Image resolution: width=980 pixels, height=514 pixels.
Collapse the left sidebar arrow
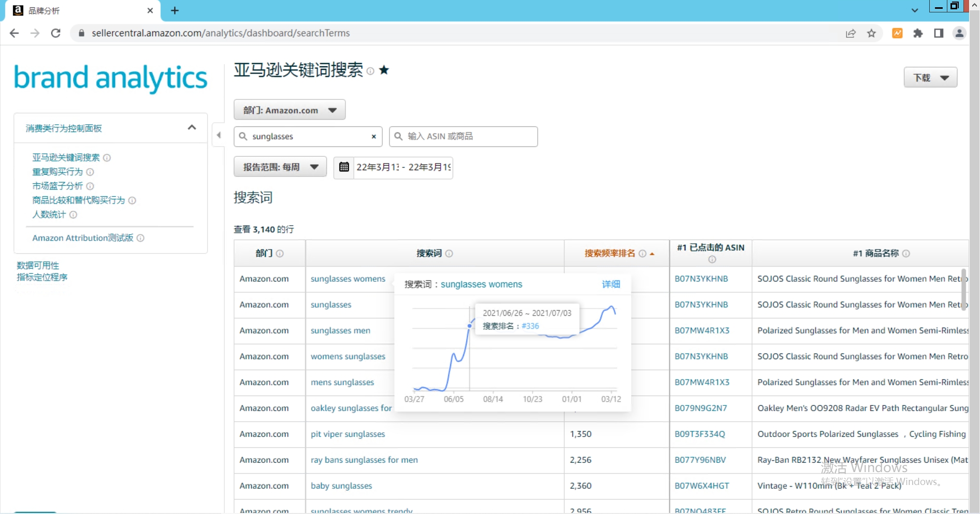point(219,135)
